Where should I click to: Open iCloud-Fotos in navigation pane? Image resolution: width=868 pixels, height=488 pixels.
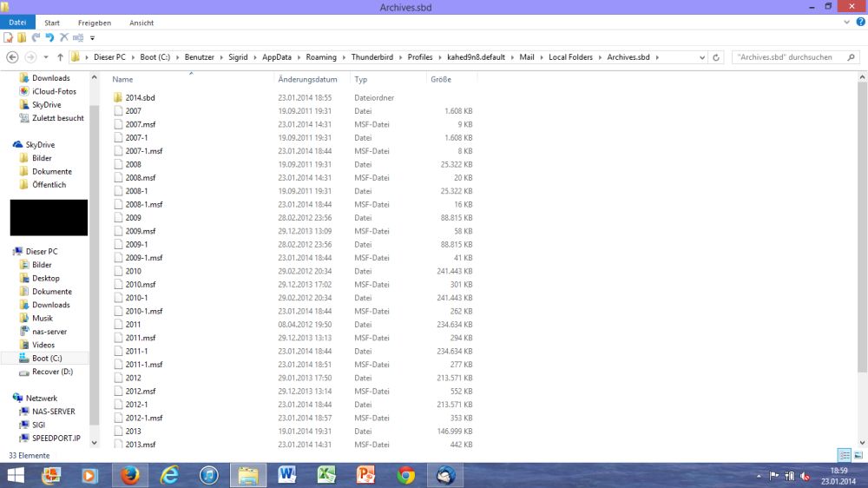point(54,91)
